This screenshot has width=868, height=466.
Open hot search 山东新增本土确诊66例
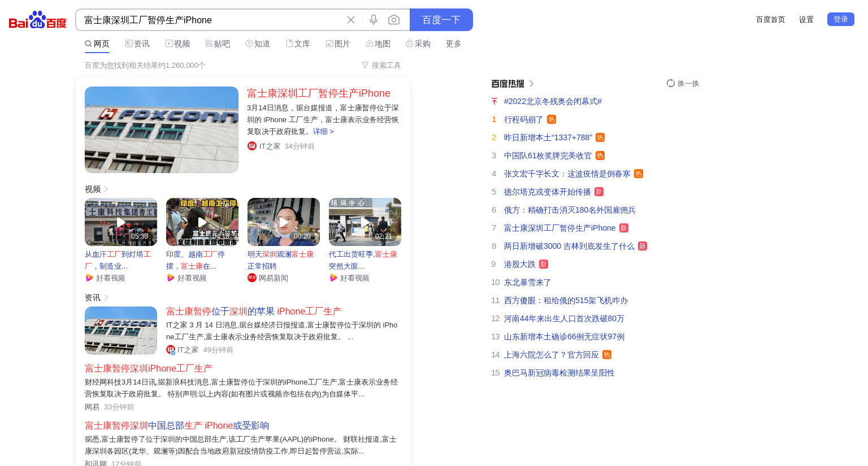pyautogui.click(x=564, y=336)
